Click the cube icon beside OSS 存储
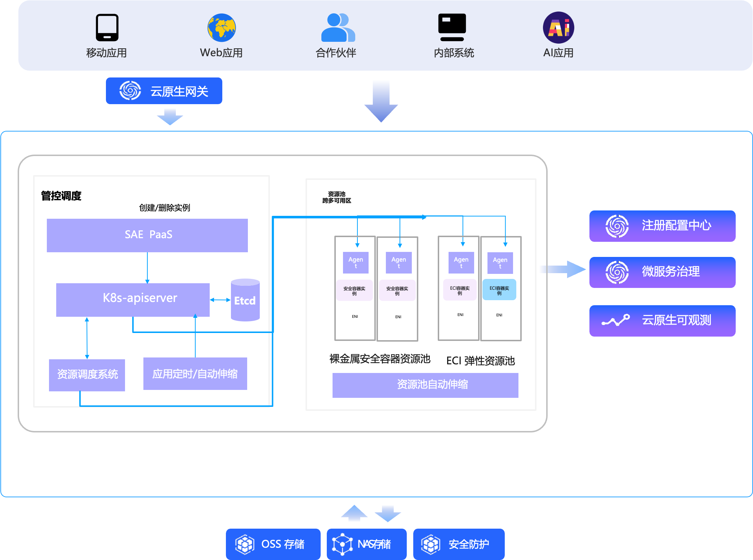The image size is (753, 560). point(245,544)
